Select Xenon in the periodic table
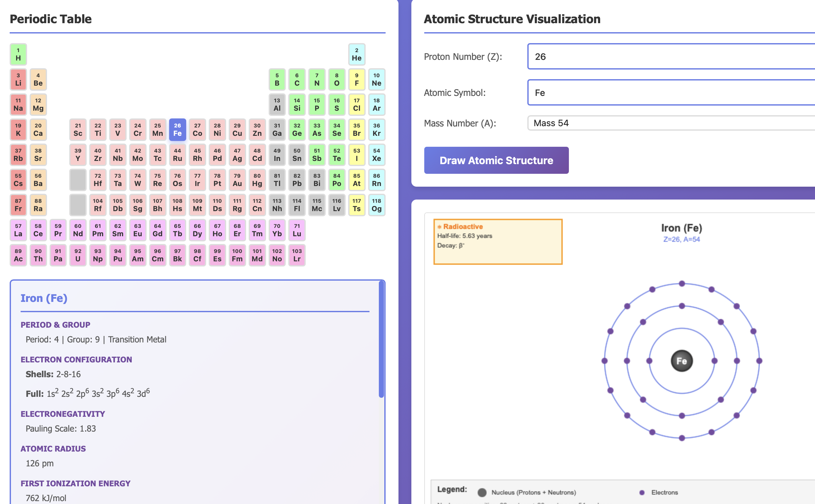This screenshot has width=815, height=504. (377, 155)
